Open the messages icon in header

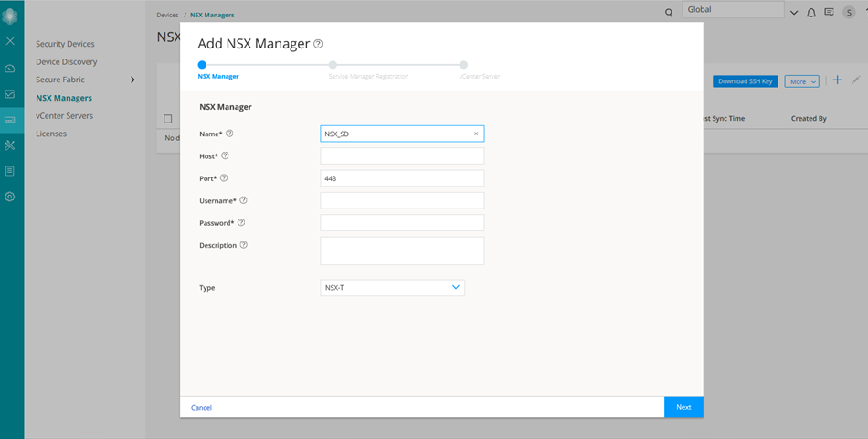click(829, 13)
